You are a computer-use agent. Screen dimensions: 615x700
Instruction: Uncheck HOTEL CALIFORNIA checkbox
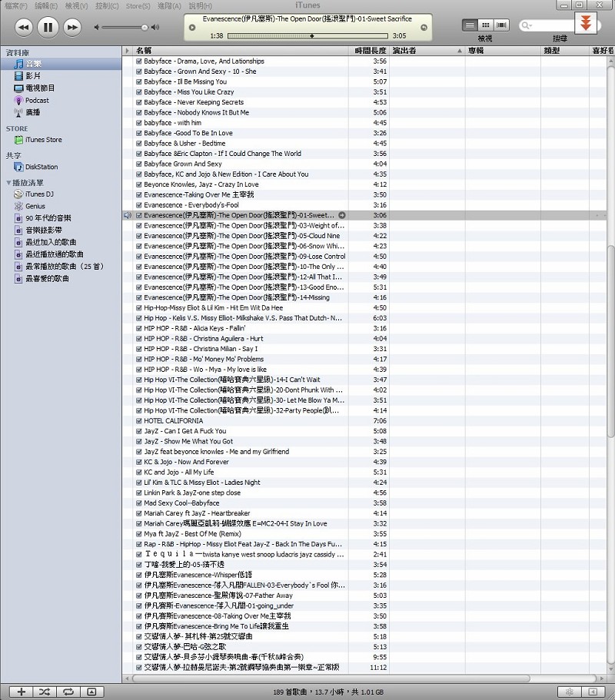pyautogui.click(x=139, y=421)
